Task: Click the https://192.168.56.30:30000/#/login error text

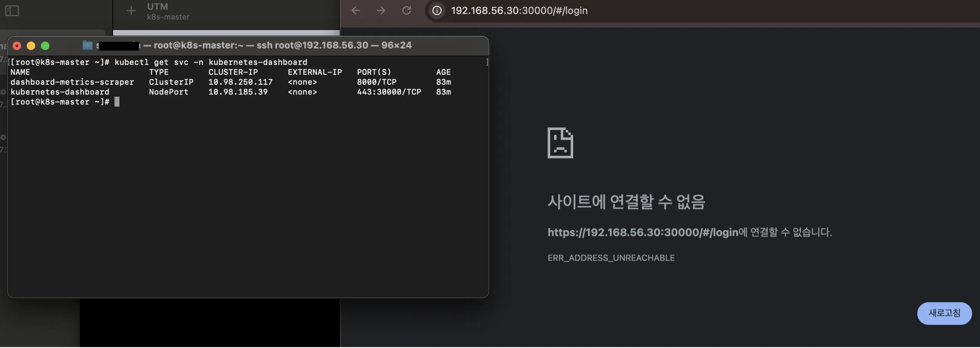Action: (643, 232)
